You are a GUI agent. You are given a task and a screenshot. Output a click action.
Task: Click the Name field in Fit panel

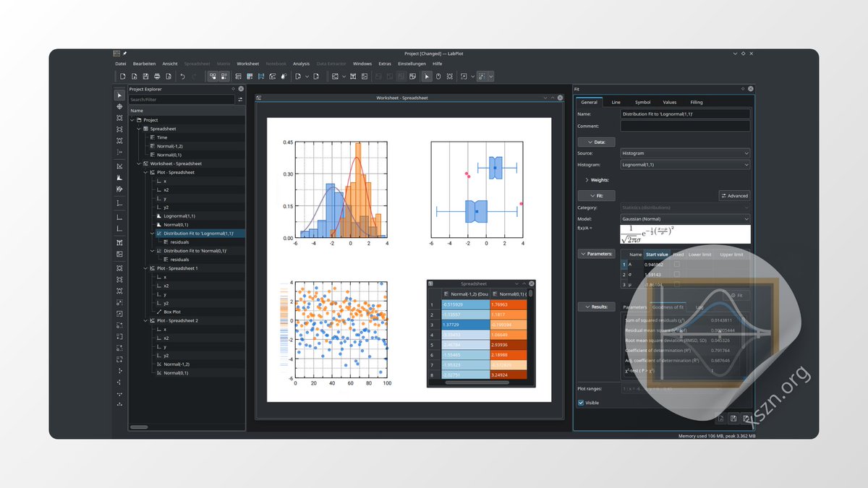tap(686, 114)
